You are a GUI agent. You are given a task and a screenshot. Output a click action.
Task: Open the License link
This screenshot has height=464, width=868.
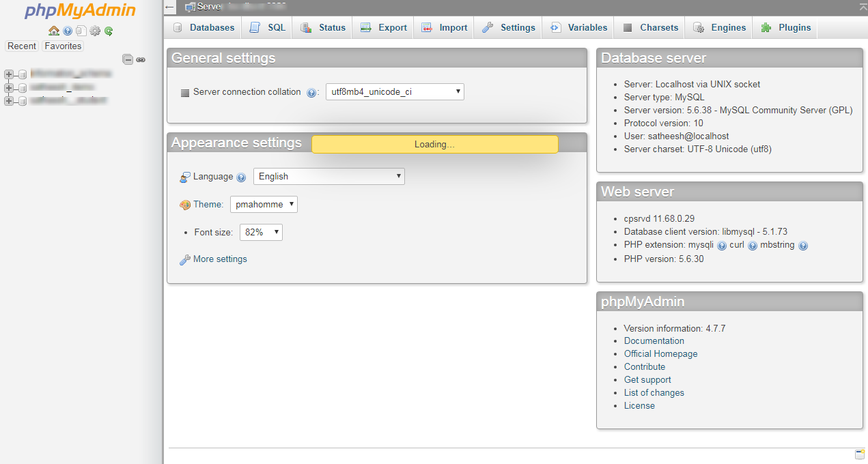[639, 406]
